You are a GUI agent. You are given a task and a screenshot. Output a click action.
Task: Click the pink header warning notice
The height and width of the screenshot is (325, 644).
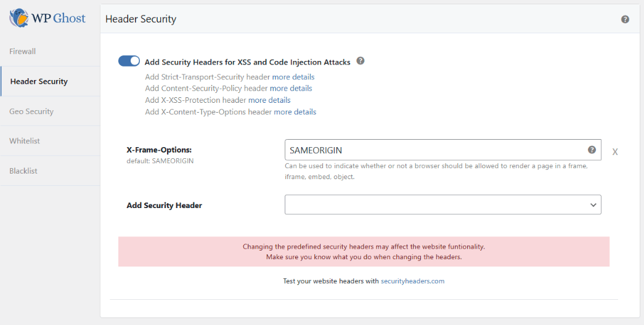364,252
